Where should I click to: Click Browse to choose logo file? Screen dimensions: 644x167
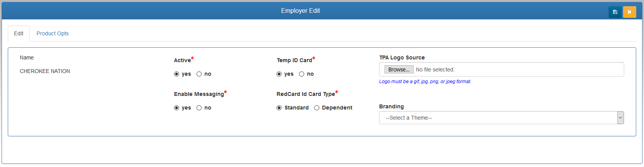tap(399, 70)
